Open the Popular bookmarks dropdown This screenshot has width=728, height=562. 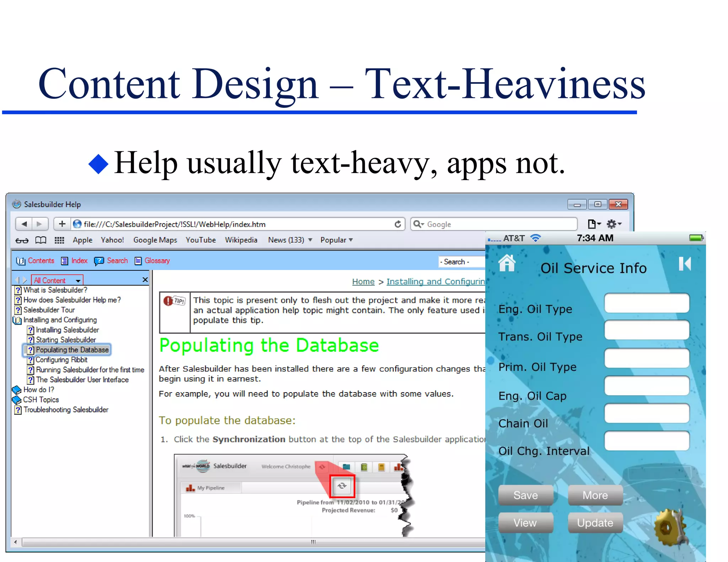[336, 240]
